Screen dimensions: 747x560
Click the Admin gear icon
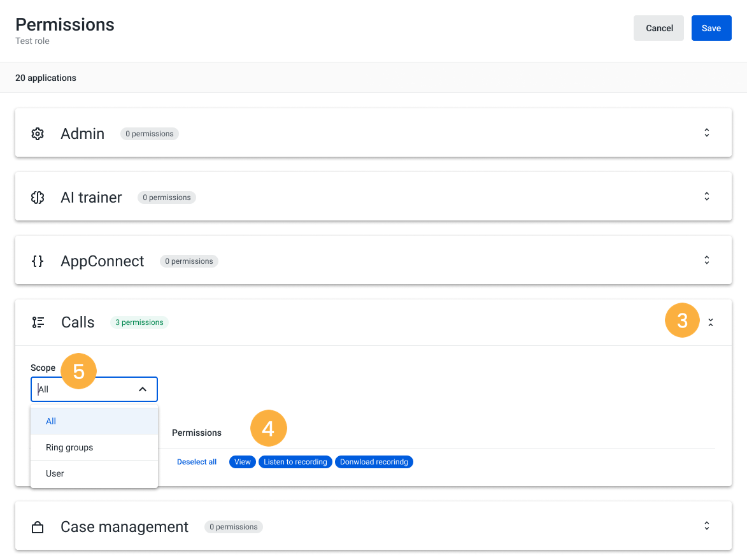[38, 134]
